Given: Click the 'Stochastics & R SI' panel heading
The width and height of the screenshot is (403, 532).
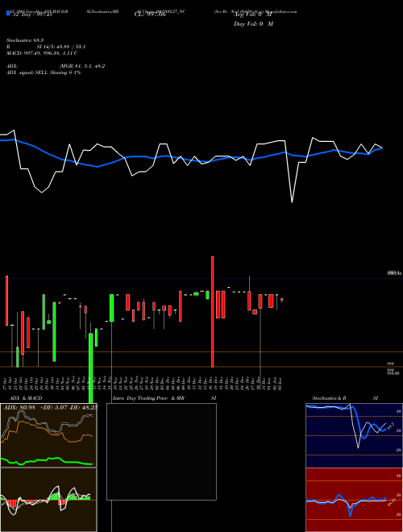Looking at the screenshot, I should point(345,398).
